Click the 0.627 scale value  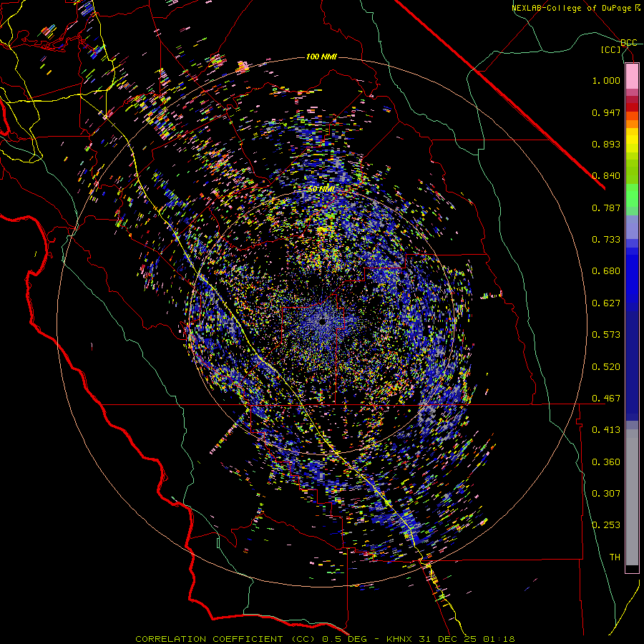(x=606, y=303)
